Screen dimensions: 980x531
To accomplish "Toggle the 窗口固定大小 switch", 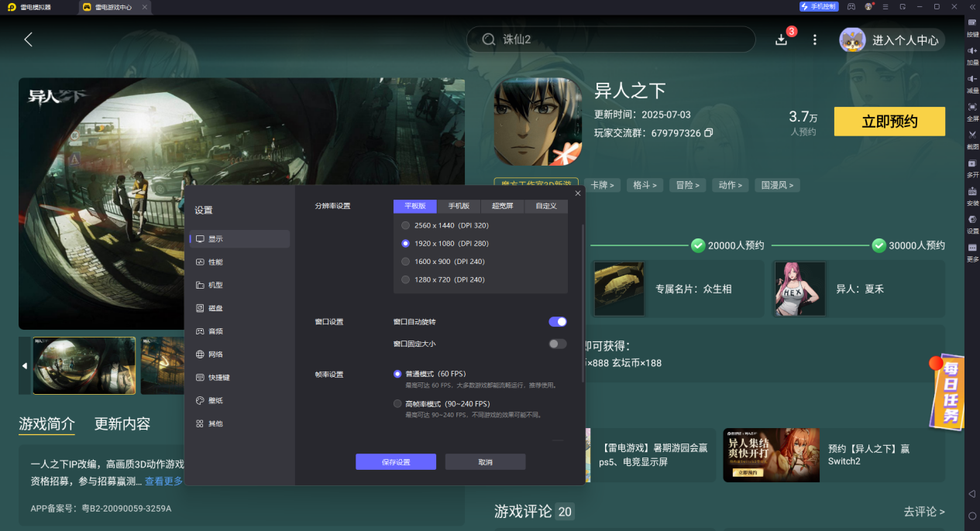I will pyautogui.click(x=558, y=344).
